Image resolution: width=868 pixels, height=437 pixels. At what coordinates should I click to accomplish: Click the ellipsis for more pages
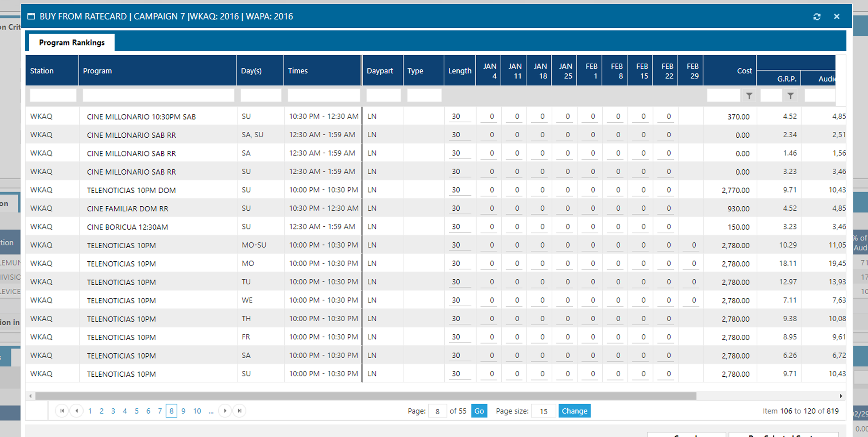pyautogui.click(x=211, y=411)
